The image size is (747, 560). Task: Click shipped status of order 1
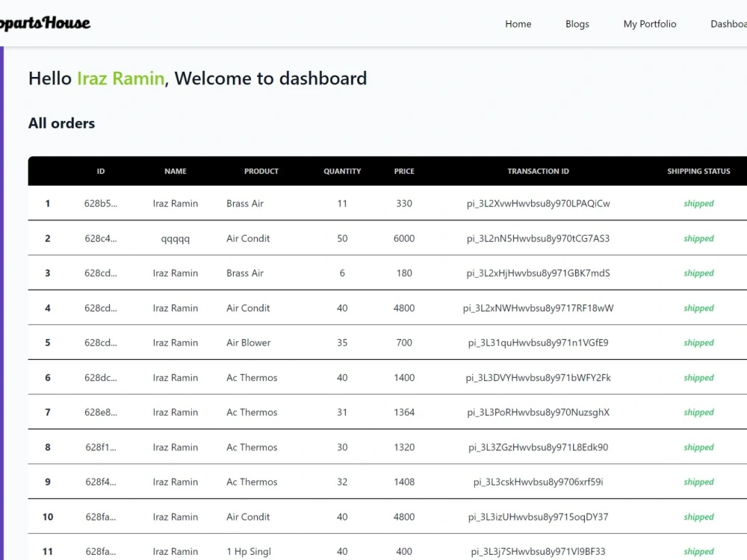tap(698, 203)
